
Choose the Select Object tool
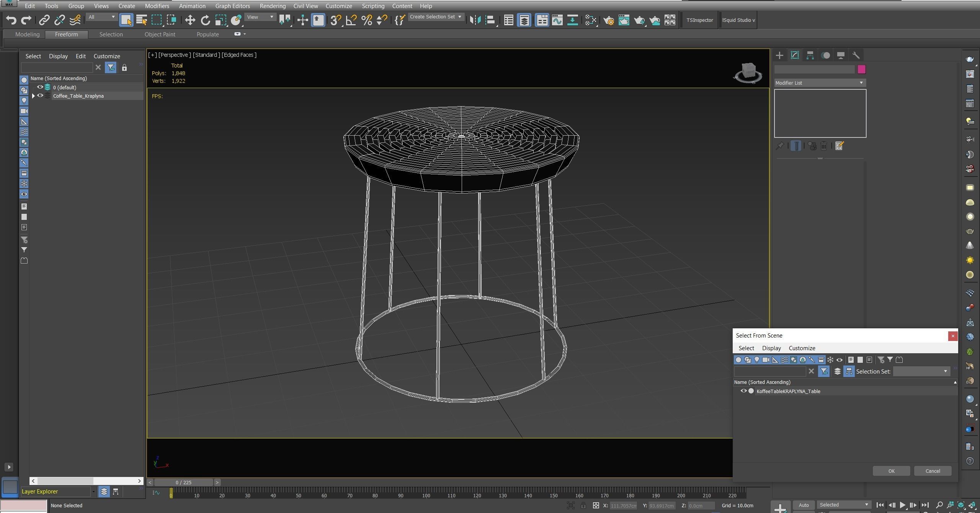pyautogui.click(x=126, y=20)
